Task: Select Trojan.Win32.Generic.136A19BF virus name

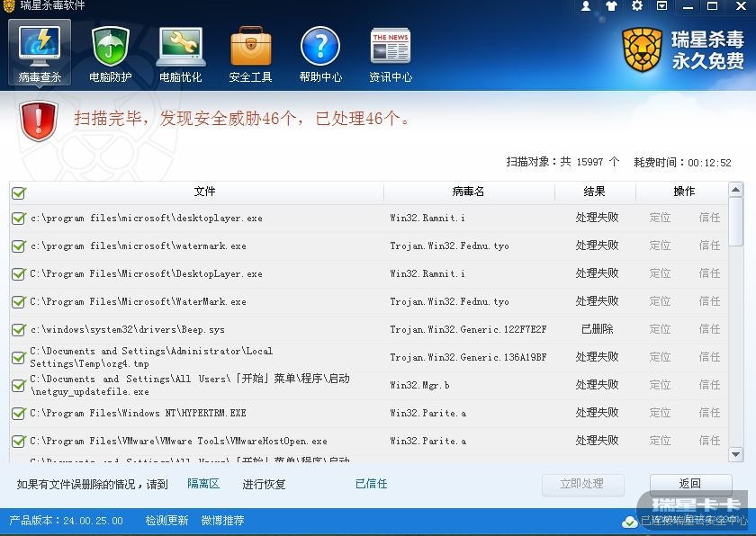Action: [468, 357]
